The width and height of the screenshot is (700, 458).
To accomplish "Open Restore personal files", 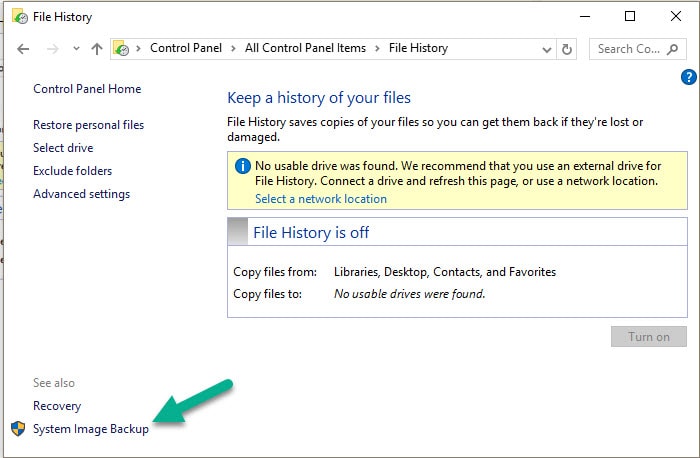I will click(x=88, y=125).
